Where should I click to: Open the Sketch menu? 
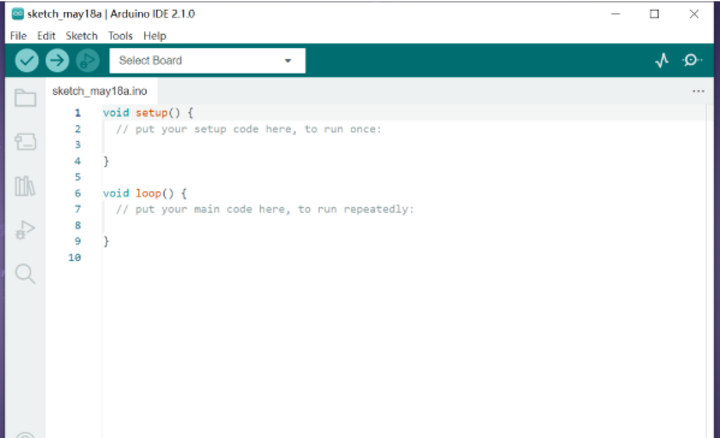[82, 36]
